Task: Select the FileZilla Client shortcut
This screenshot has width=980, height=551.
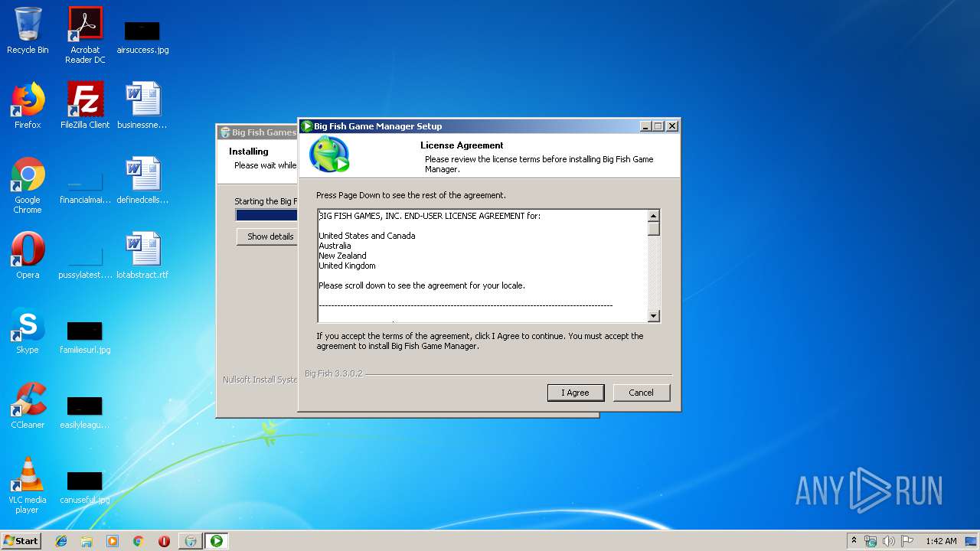Action: [85, 106]
